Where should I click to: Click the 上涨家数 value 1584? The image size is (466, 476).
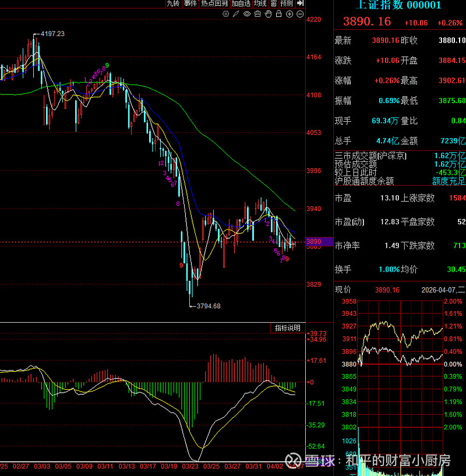tap(457, 198)
